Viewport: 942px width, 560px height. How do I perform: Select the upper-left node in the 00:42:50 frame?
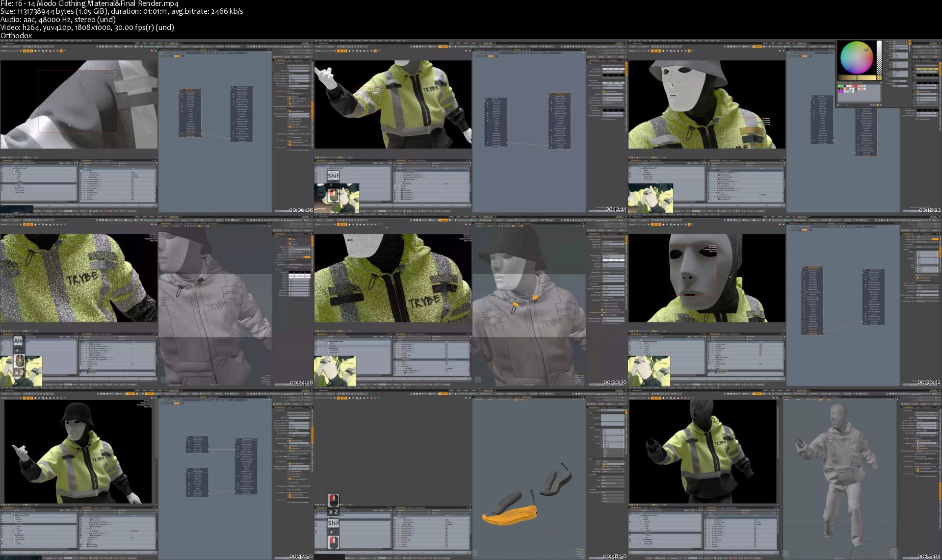pyautogui.click(x=197, y=444)
